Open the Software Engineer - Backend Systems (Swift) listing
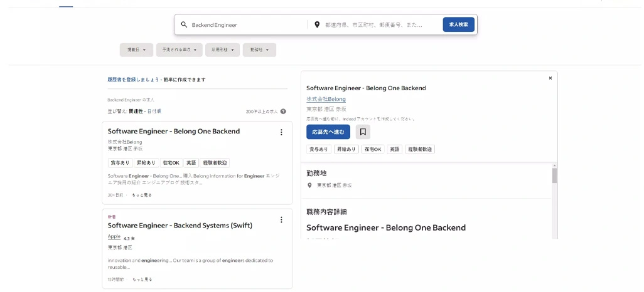This screenshot has width=644, height=292. 180,226
